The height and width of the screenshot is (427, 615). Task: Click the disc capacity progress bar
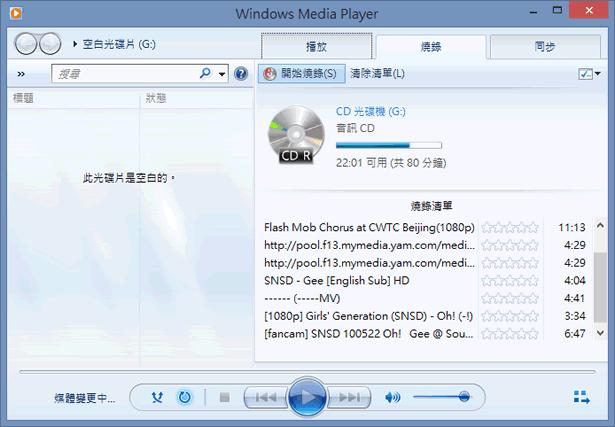(389, 145)
